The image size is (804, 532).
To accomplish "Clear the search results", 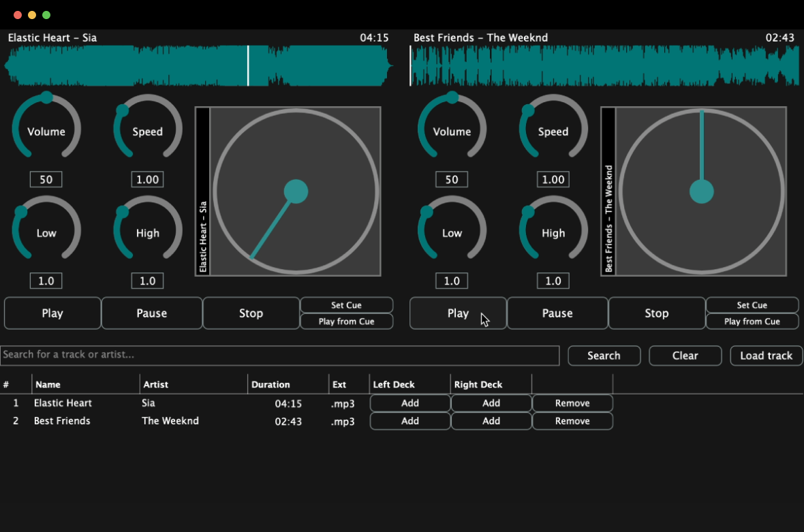I will (x=685, y=356).
